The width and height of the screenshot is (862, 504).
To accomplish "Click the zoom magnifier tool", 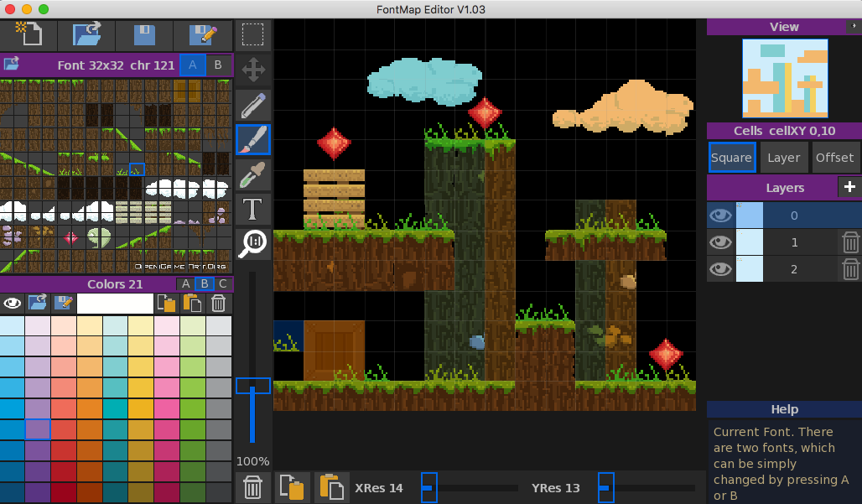I will tap(252, 243).
